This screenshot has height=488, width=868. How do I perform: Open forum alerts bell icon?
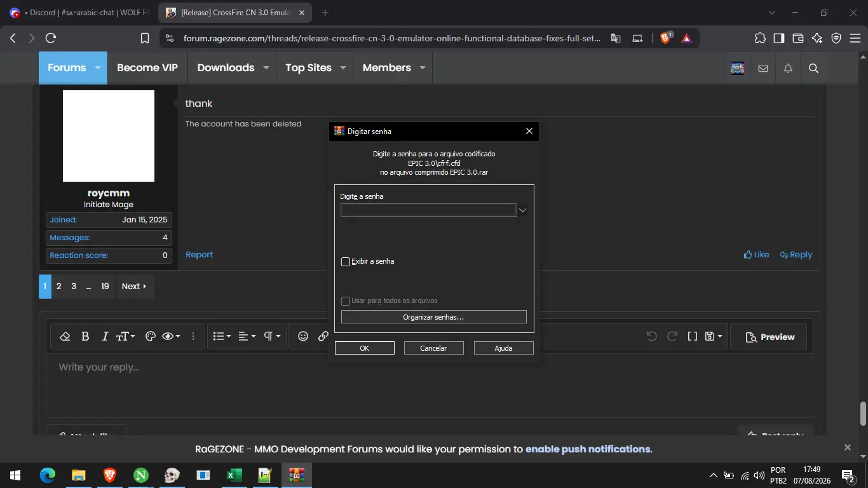tap(788, 68)
